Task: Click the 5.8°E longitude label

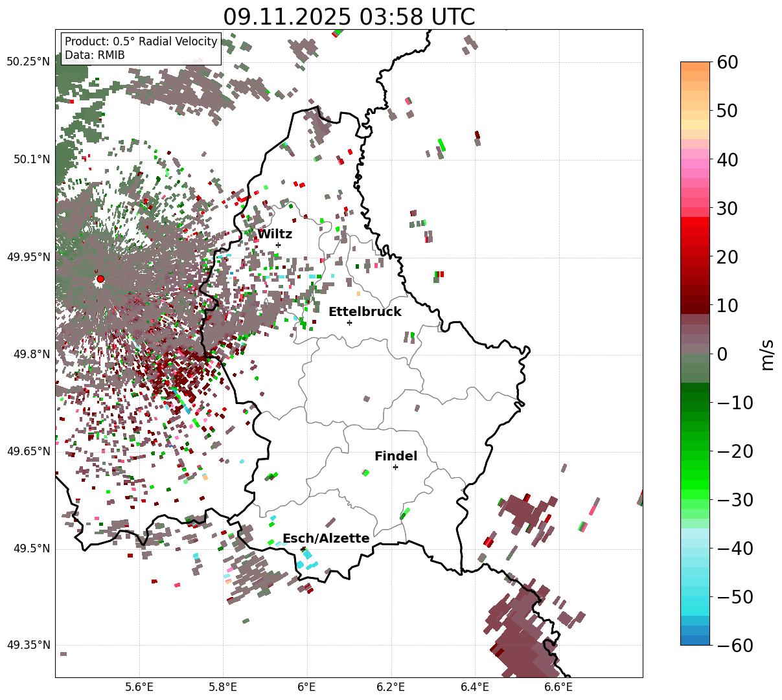Action: coord(224,687)
